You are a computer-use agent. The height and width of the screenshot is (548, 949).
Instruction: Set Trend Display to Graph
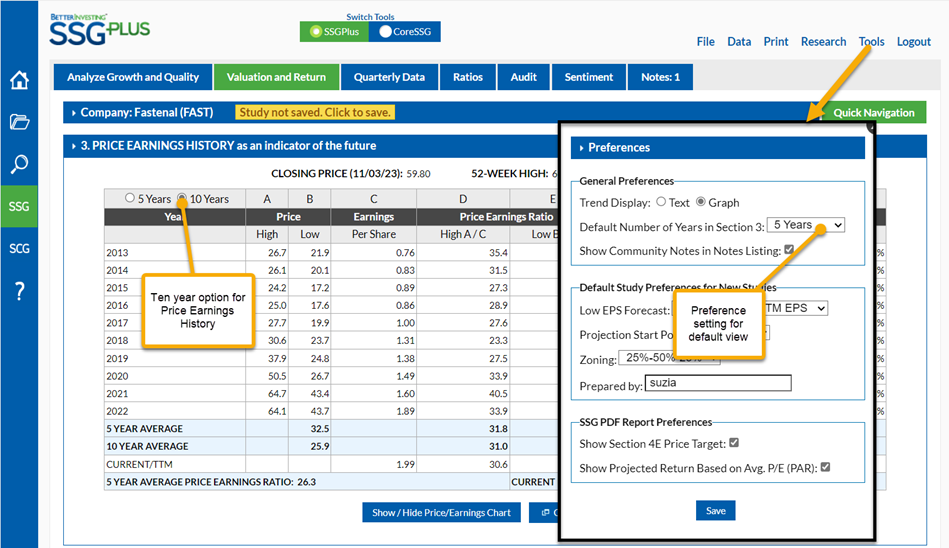700,202
